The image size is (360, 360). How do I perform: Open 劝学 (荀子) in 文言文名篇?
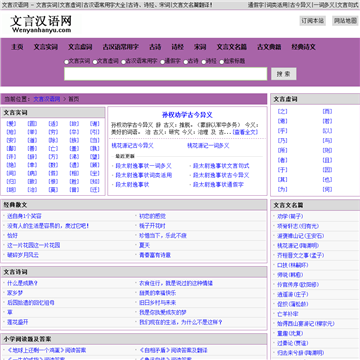tap(290, 216)
